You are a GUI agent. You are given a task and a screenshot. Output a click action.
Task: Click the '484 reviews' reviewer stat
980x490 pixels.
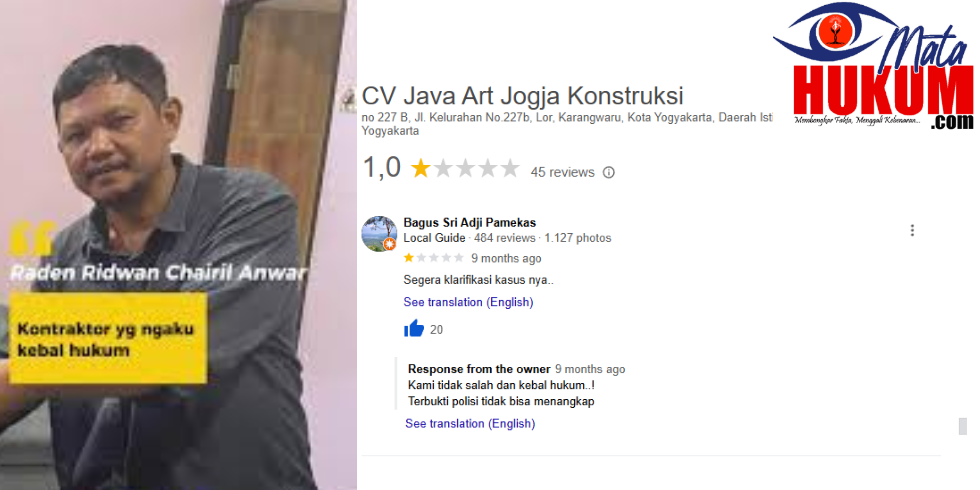(504, 238)
